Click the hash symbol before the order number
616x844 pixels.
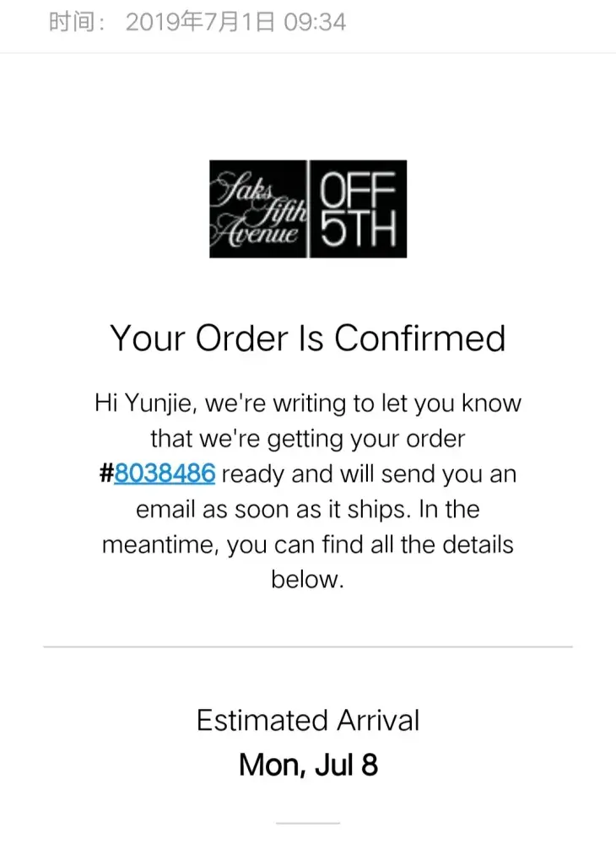click(x=106, y=474)
